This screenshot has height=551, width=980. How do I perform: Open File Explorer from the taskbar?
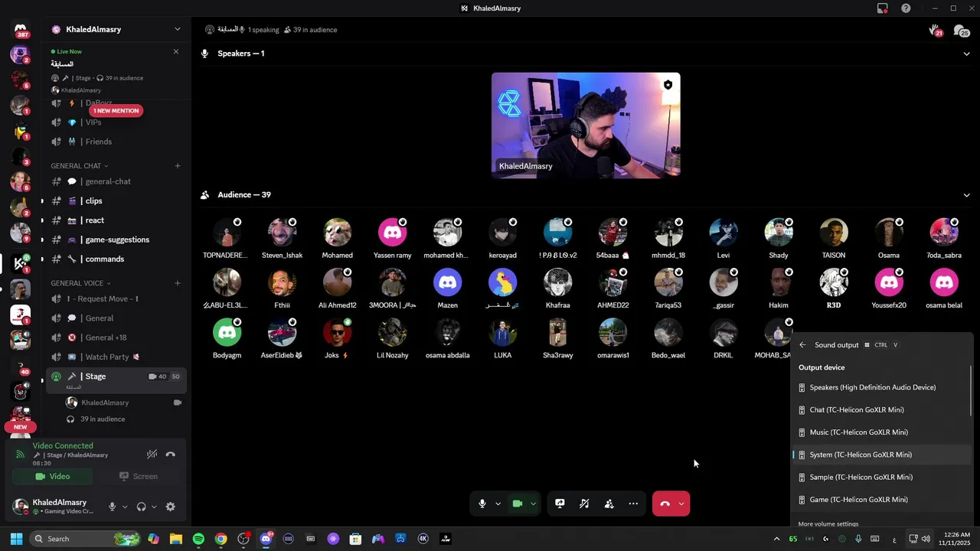pyautogui.click(x=176, y=539)
